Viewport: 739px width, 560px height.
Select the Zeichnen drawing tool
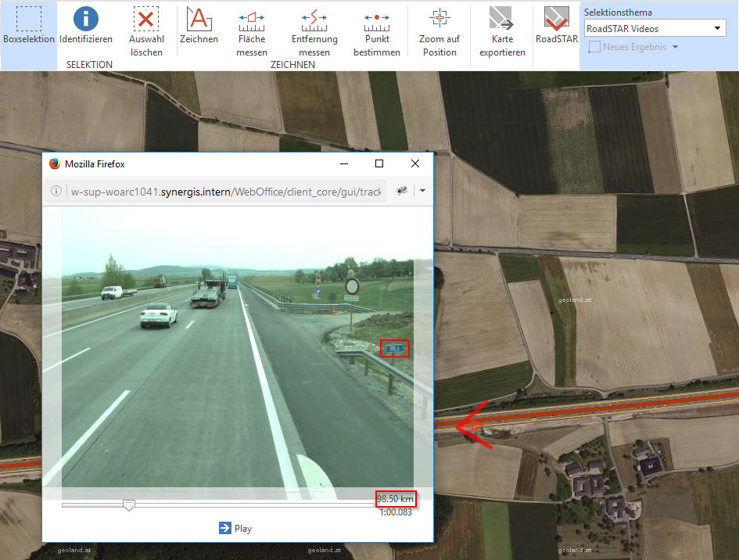click(199, 25)
